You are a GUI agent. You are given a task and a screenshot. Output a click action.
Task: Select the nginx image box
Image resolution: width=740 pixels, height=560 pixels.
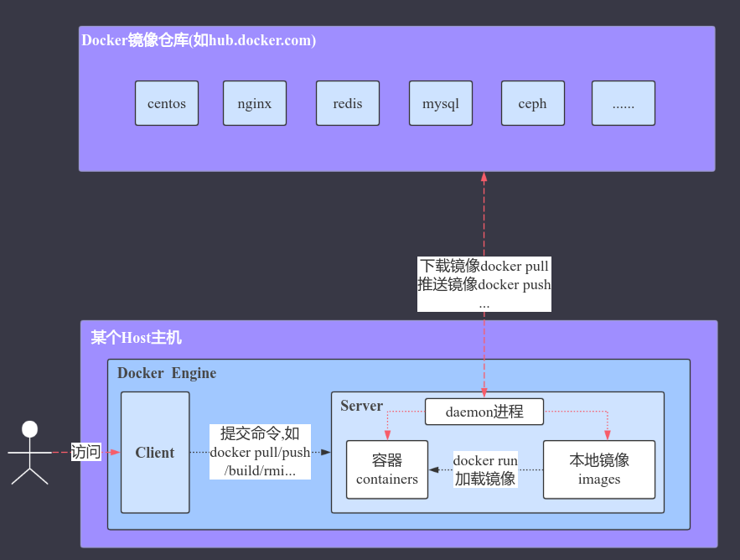click(255, 103)
